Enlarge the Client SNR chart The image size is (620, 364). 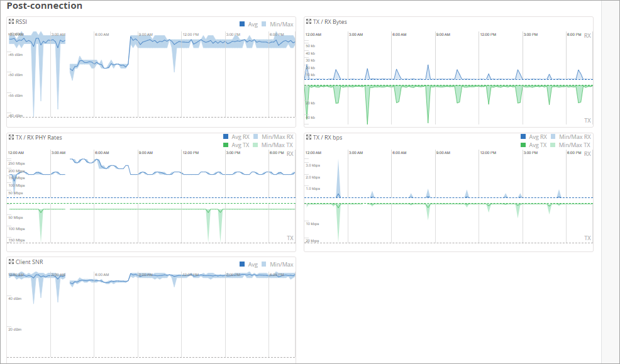click(11, 261)
